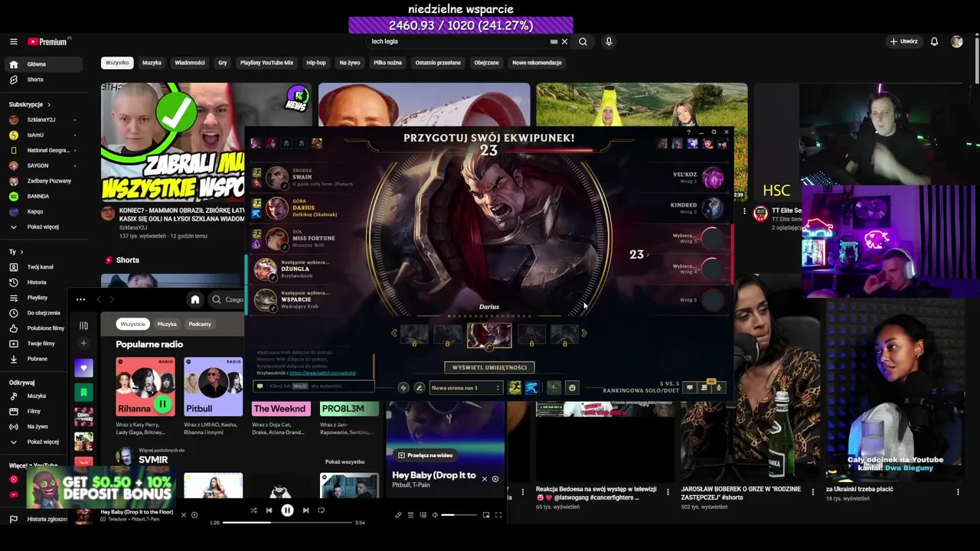The width and height of the screenshot is (980, 551).
Task: Select Spotify Podcasty filter chip
Action: click(200, 324)
